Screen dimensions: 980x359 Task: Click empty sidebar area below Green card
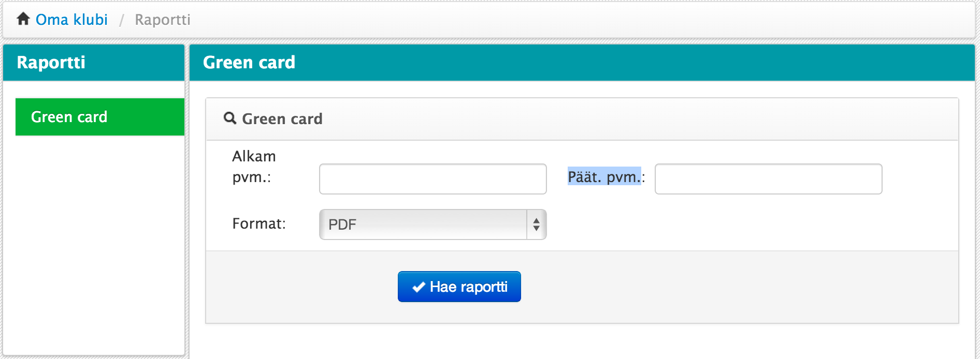(x=94, y=243)
